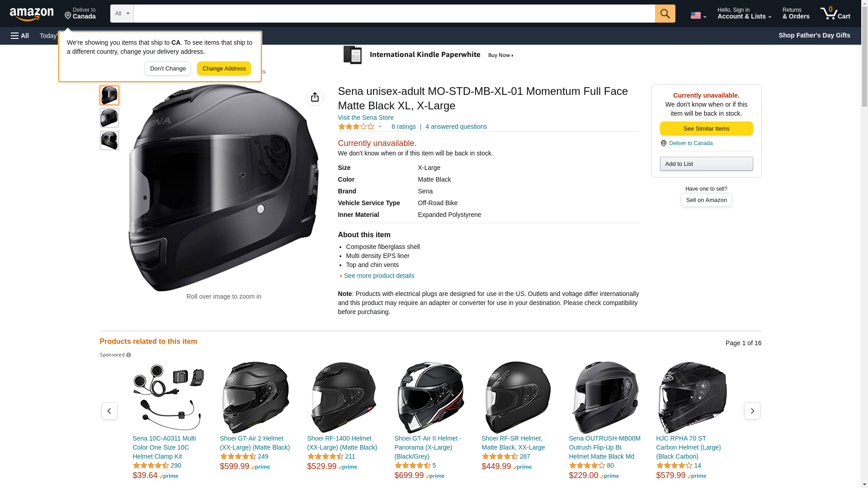Go to next related products page arrow

[x=752, y=411]
